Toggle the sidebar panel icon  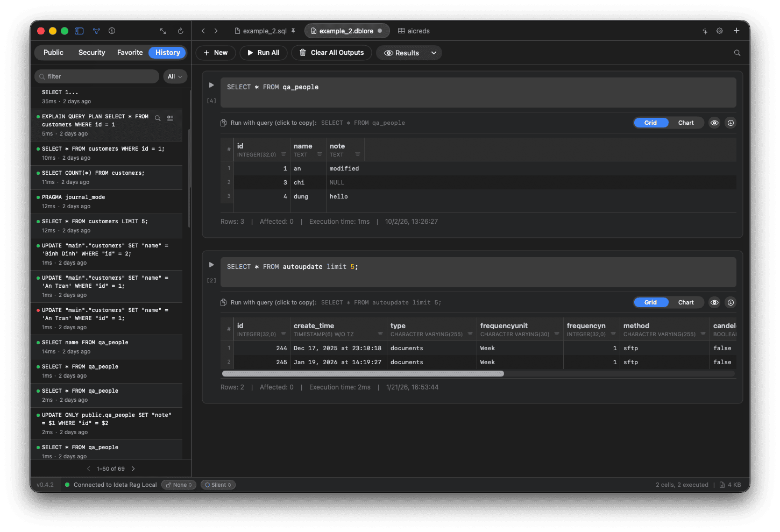coord(79,31)
